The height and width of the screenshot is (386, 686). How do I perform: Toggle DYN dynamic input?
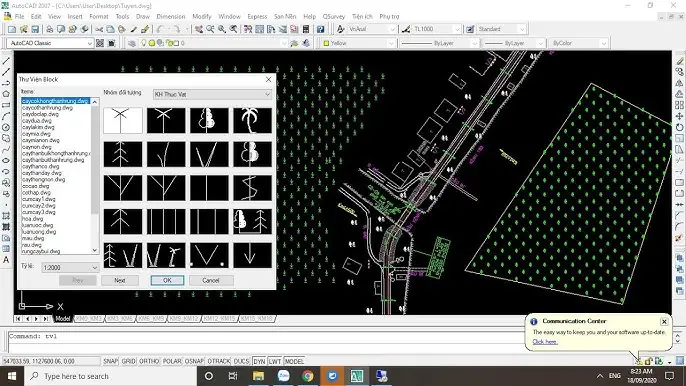(259, 361)
